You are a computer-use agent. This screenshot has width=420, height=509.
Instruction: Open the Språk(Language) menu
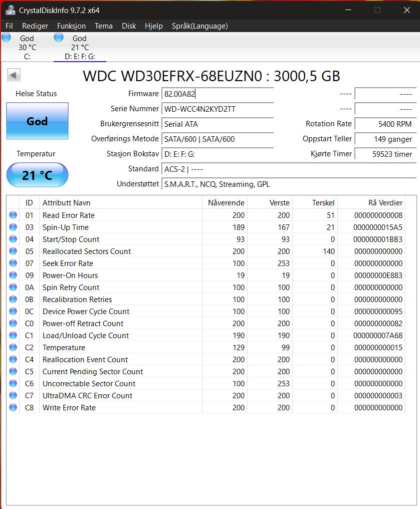coord(200,26)
